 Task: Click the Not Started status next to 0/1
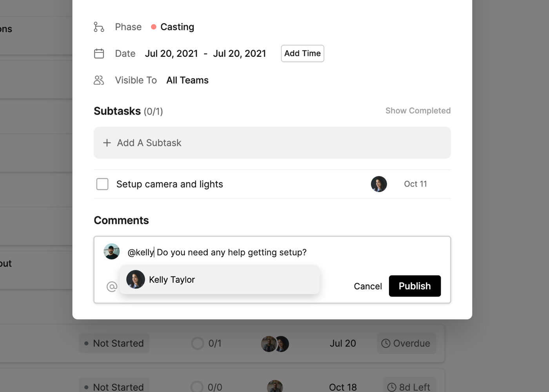tap(114, 343)
